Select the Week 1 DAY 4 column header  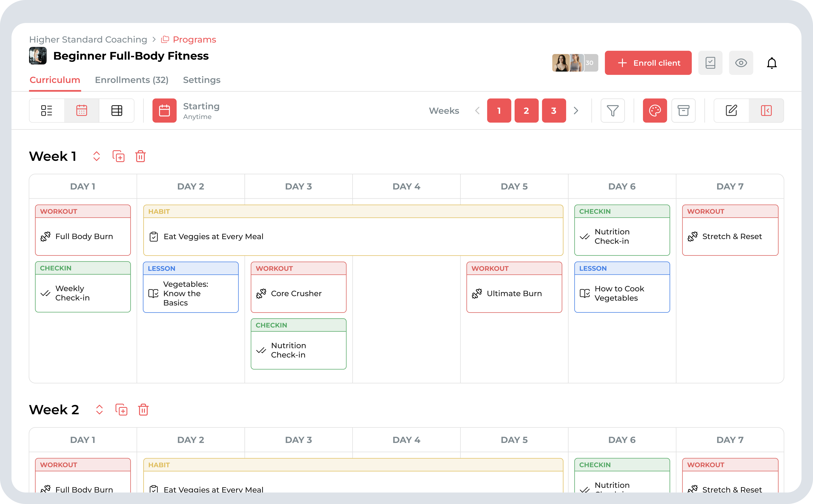[406, 186]
